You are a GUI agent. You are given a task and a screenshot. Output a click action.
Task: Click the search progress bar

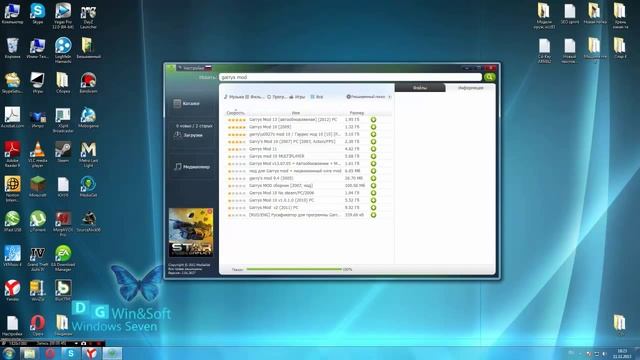(294, 269)
